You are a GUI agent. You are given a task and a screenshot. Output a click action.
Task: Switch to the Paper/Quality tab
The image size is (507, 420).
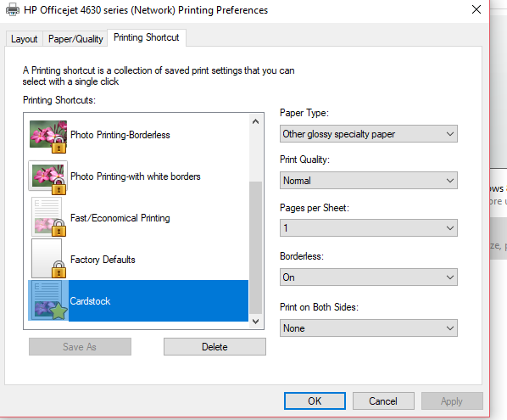[x=75, y=39]
